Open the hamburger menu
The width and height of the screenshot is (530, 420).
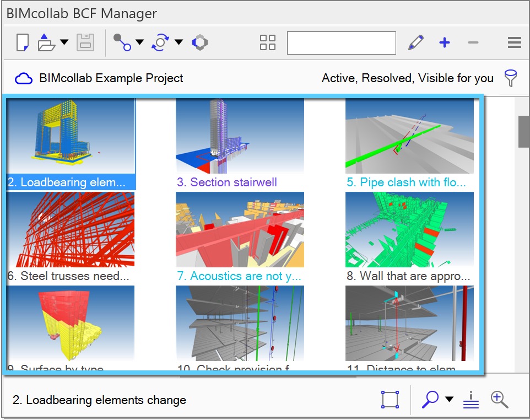point(515,42)
